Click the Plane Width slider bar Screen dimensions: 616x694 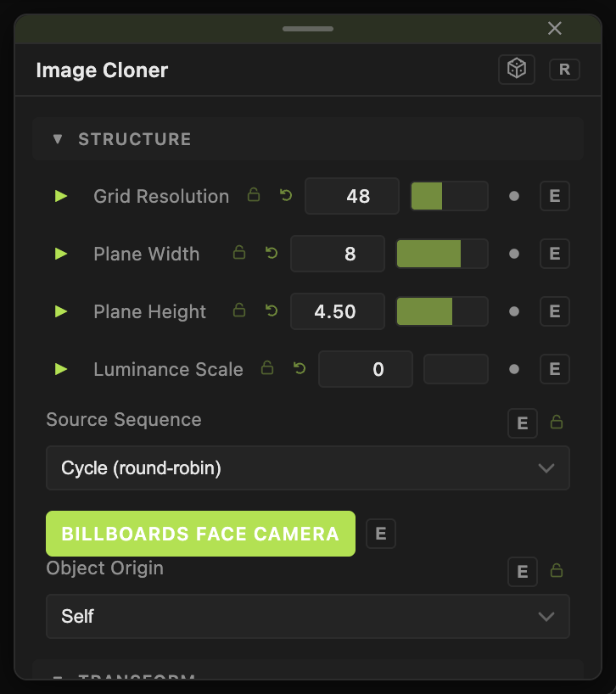coord(442,254)
